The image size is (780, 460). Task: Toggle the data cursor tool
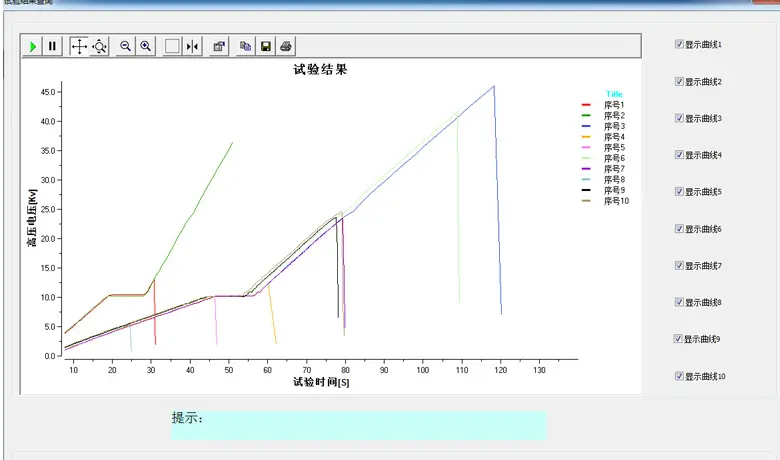pyautogui.click(x=193, y=46)
